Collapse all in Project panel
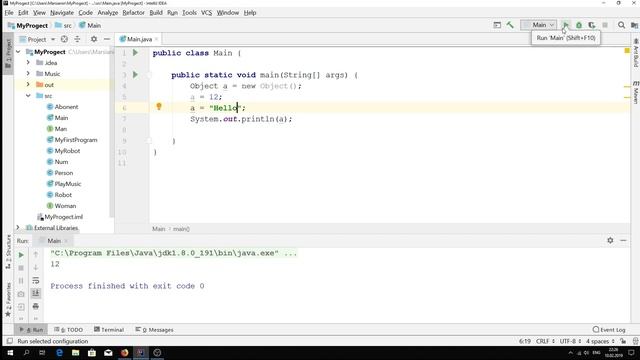Screen dimensions: 640x360 tap(77, 39)
